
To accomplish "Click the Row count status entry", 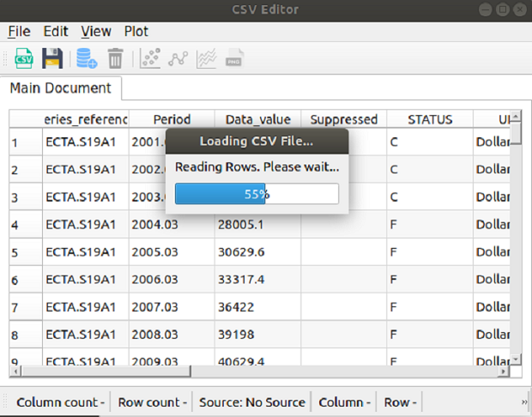I will [x=152, y=402].
